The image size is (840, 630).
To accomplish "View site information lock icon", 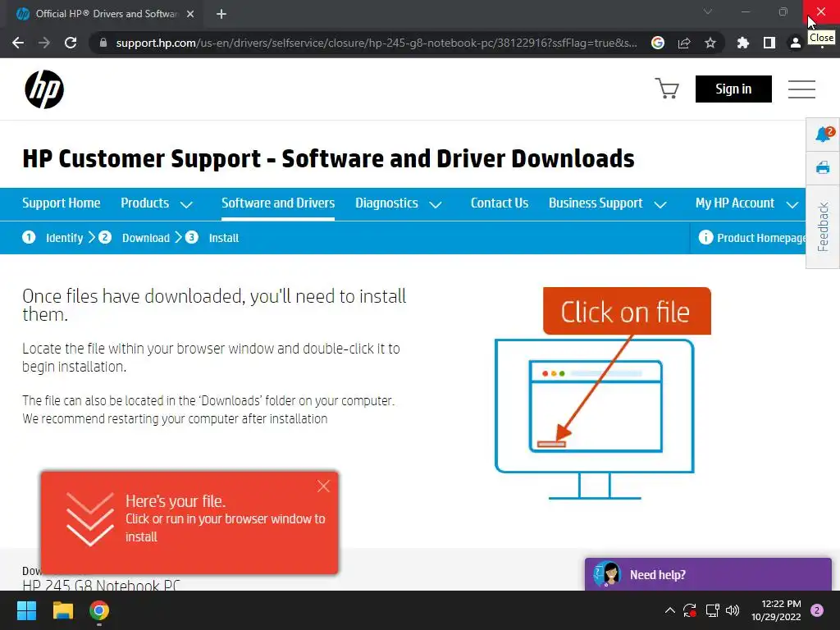I will [103, 43].
